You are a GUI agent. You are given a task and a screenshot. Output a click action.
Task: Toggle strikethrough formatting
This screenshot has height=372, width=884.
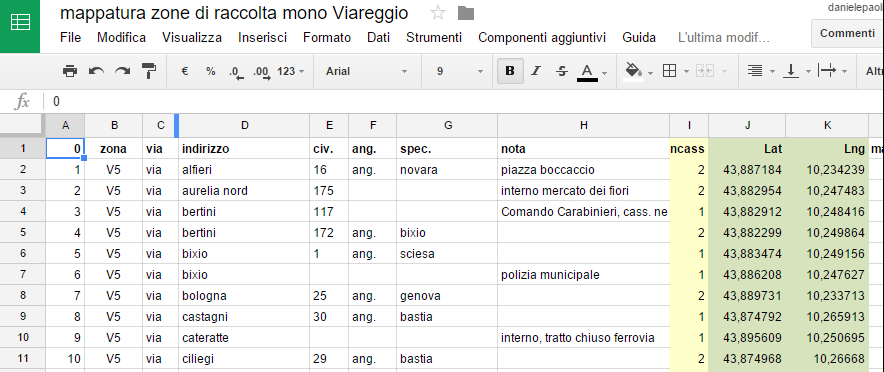point(562,71)
